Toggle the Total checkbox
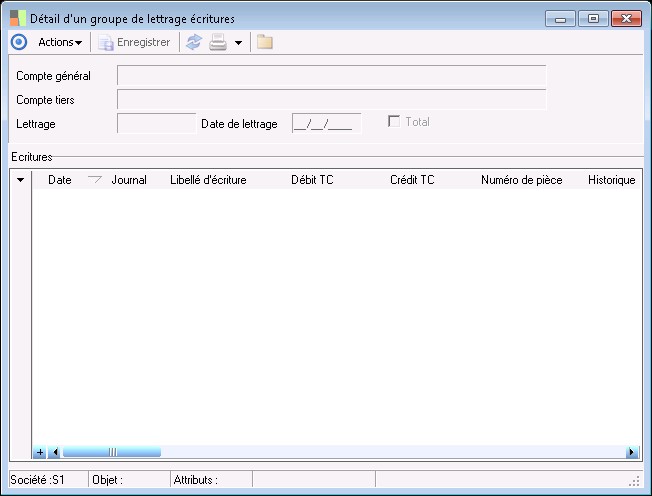 coord(394,121)
